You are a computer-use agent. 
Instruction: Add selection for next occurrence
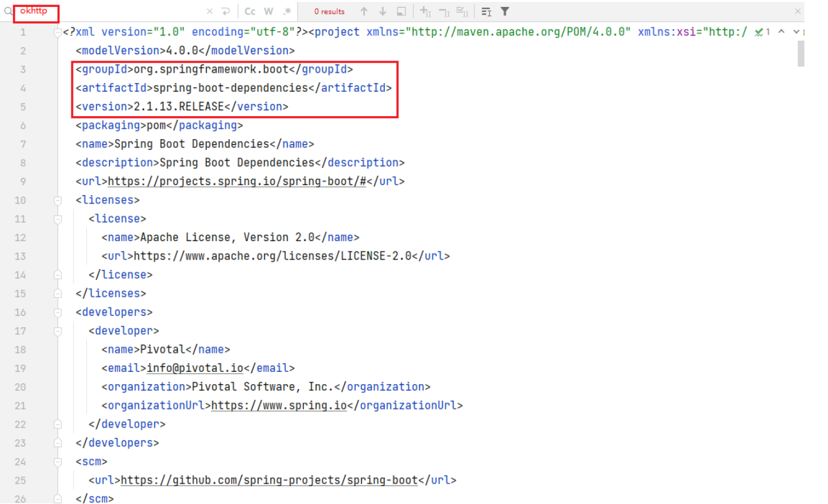pyautogui.click(x=425, y=11)
